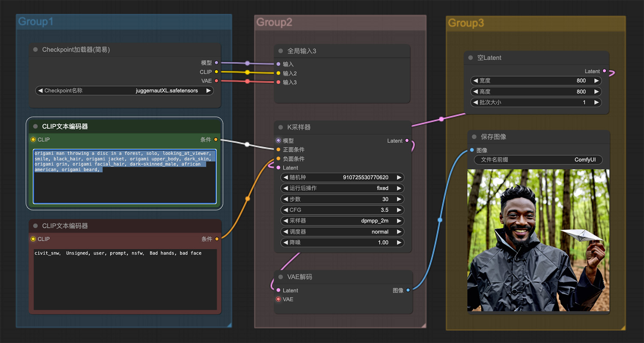Click the midpoint dot on the pink 空Latent link
The image size is (644, 343).
441,119
